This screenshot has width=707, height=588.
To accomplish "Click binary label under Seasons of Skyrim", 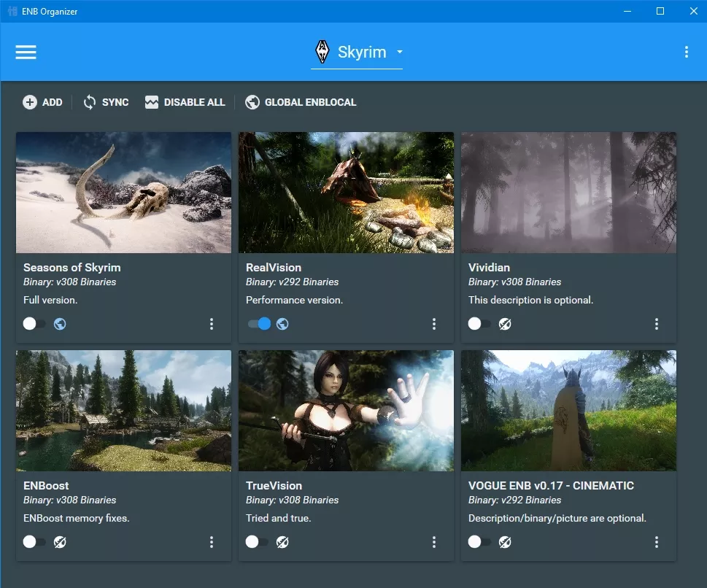I will 70,282.
